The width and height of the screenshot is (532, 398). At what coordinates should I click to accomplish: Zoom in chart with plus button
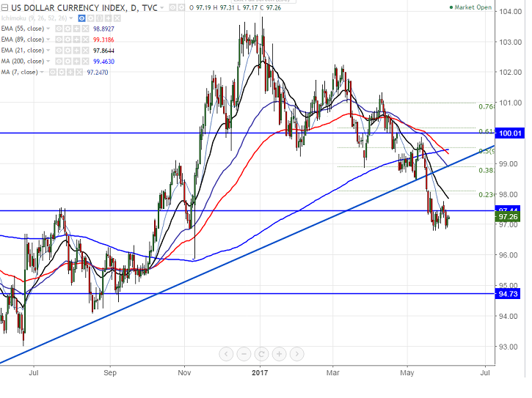click(279, 354)
